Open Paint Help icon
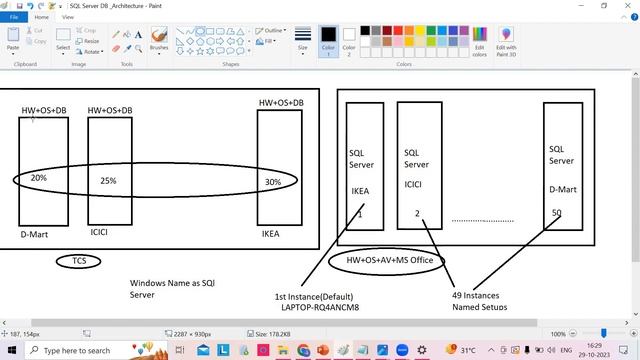The height and width of the screenshot is (360, 640). [x=634, y=17]
